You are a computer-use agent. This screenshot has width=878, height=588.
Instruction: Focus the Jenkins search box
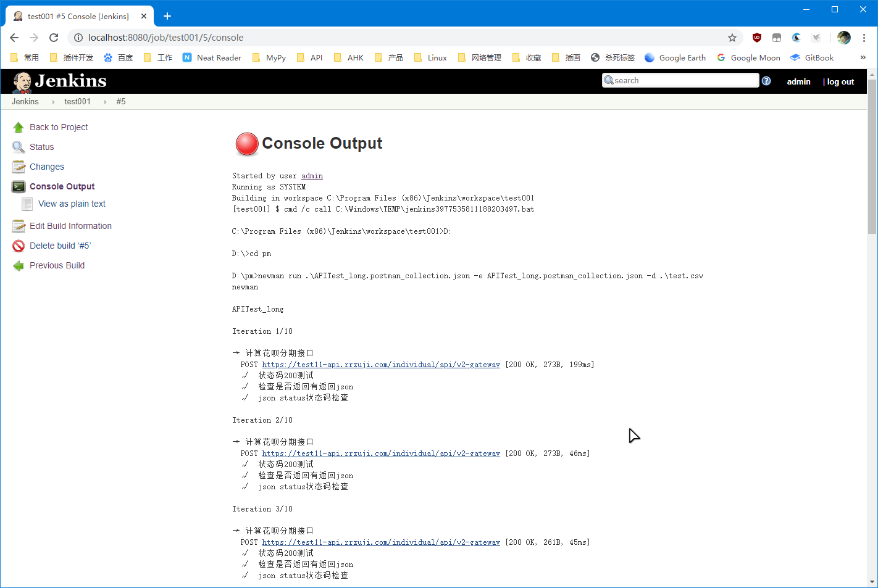pos(680,80)
